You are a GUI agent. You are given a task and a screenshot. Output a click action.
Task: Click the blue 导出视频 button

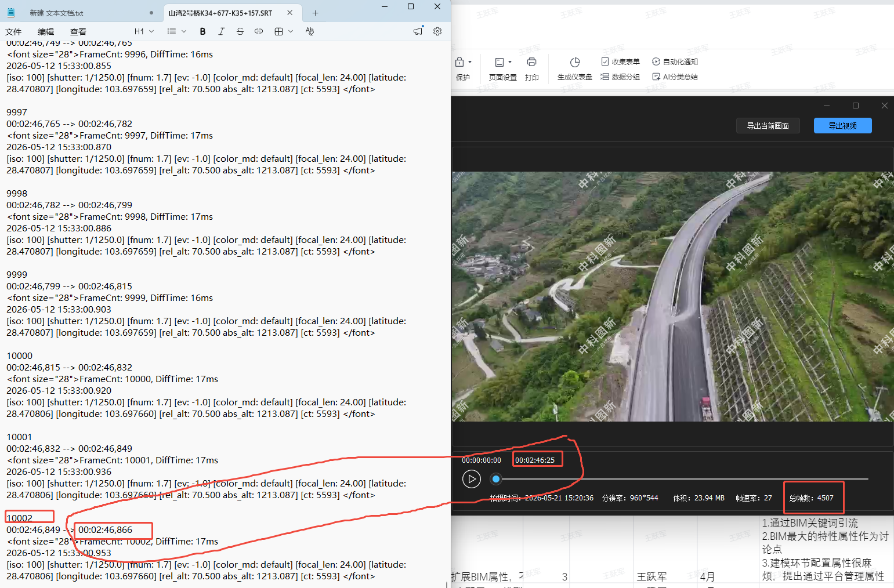(x=842, y=126)
